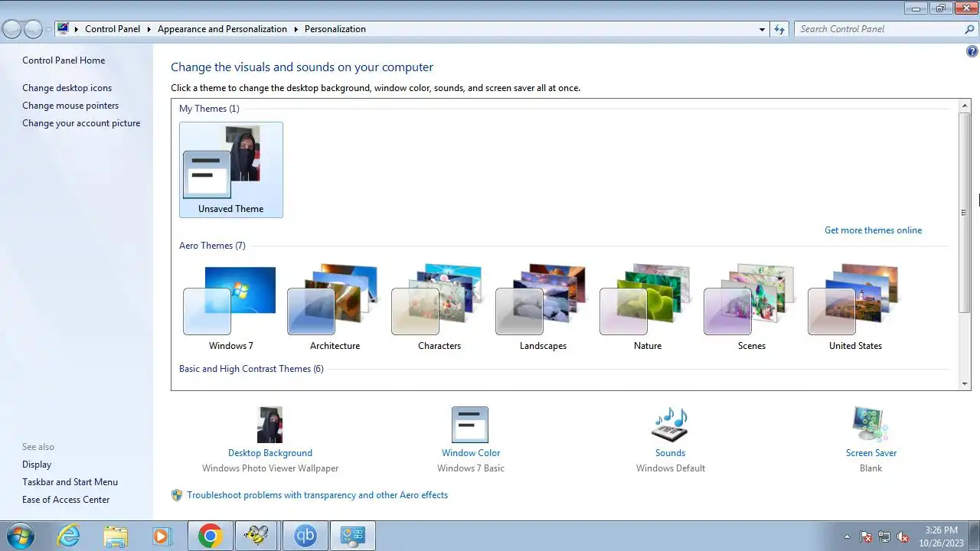The height and width of the screenshot is (551, 980).
Task: Open the recent pages dropdown arrow
Action: [x=48, y=29]
